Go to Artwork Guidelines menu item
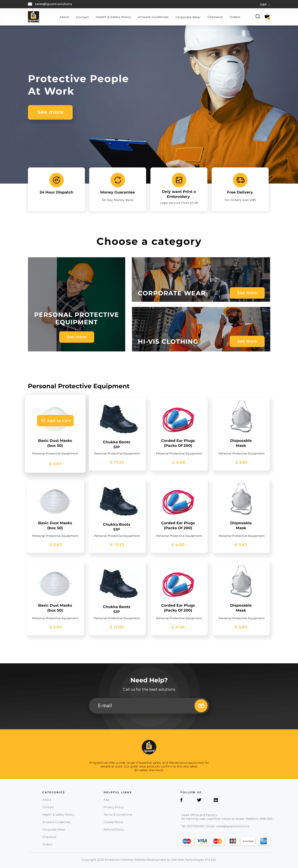The width and height of the screenshot is (298, 868). (153, 17)
